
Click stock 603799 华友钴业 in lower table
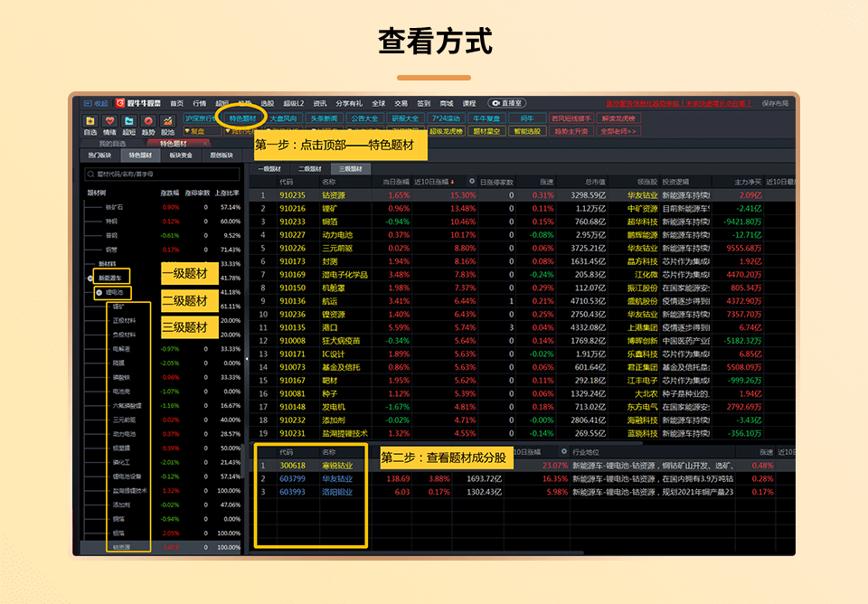[x=522, y=479]
